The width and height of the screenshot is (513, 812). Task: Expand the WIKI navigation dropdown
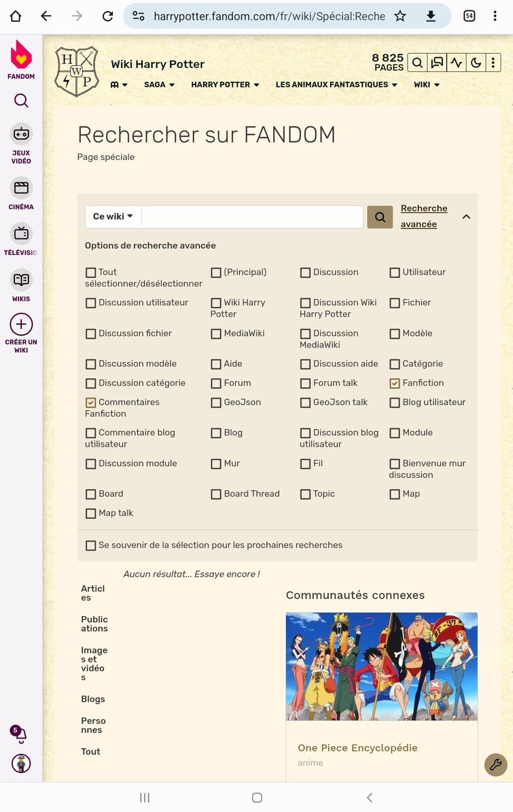coord(427,84)
